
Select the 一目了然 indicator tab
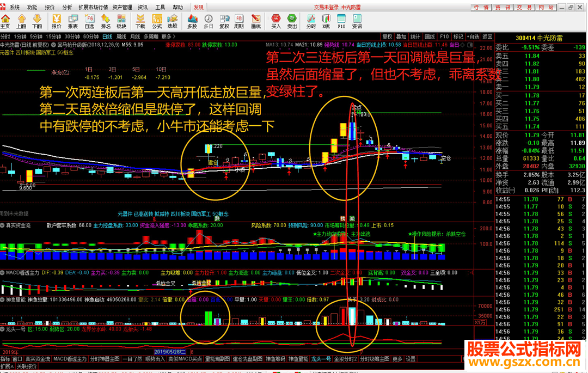(x=133, y=359)
